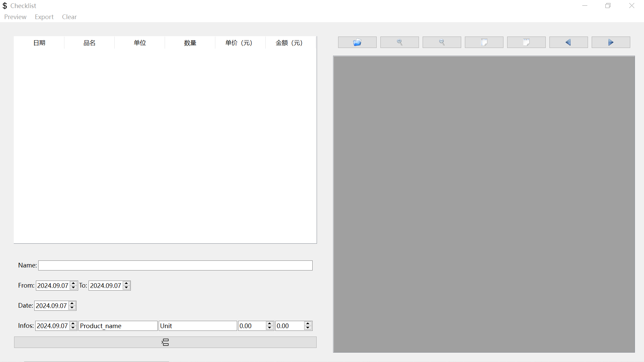Click Export menu item
This screenshot has height=362, width=644.
tap(44, 17)
